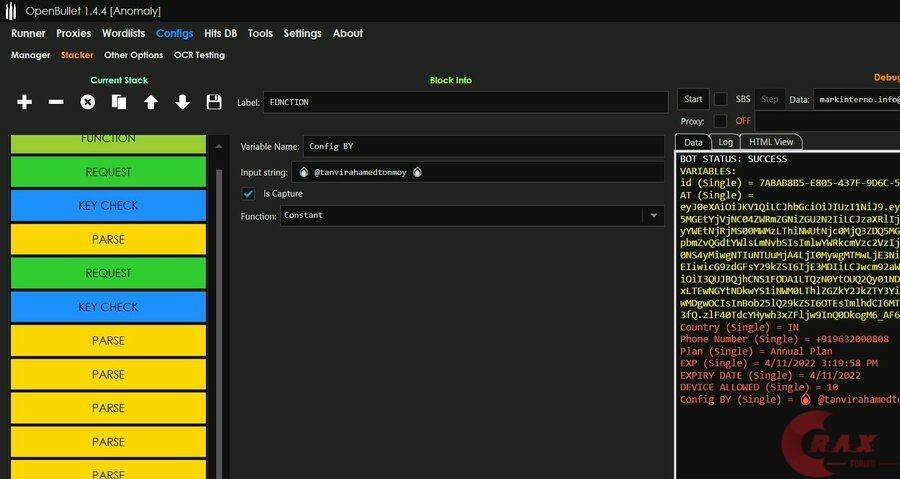
Task: Open the Hits DB menu
Action: (x=220, y=33)
